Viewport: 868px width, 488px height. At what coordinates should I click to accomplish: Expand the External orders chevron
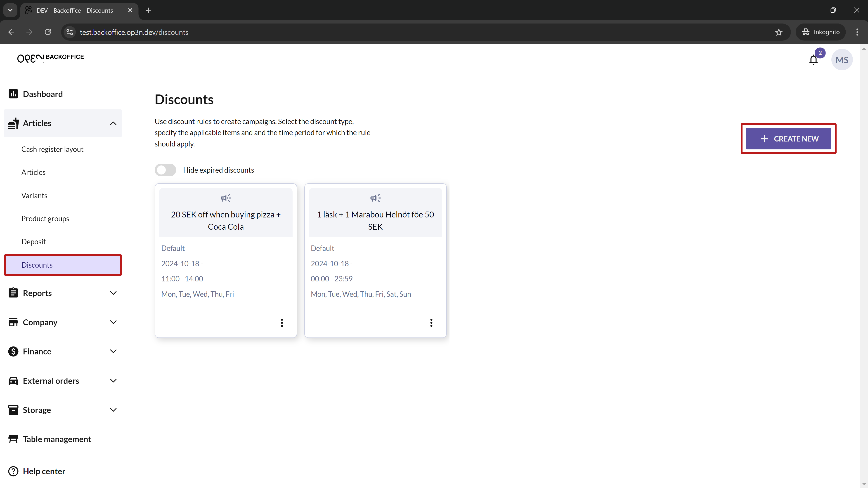pyautogui.click(x=113, y=381)
